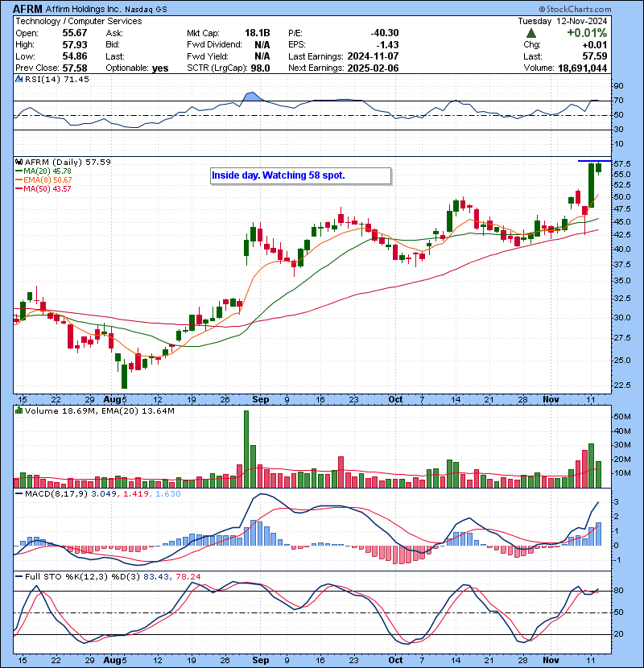Click the Mkt Cap value 18.1B

tap(257, 33)
